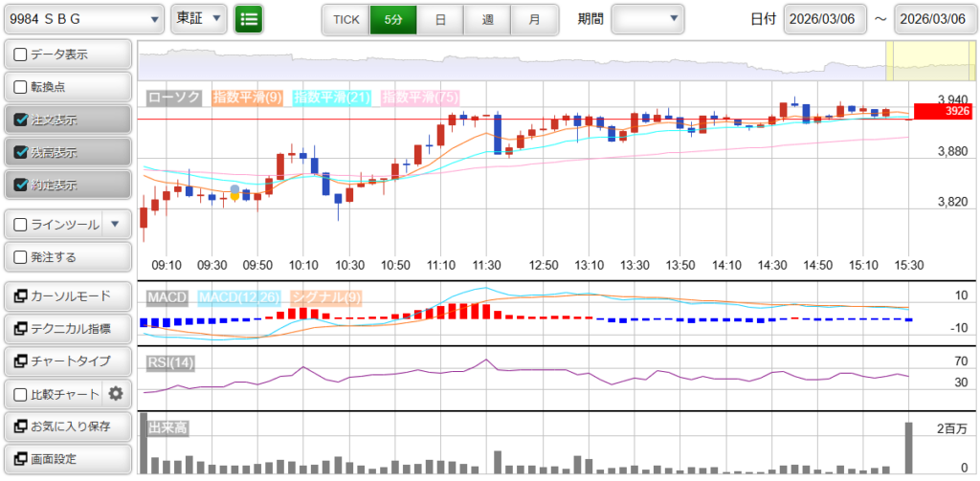Screen dimensions: 980x481
Task: Click the start date field 2026/03/06
Action: point(825,19)
